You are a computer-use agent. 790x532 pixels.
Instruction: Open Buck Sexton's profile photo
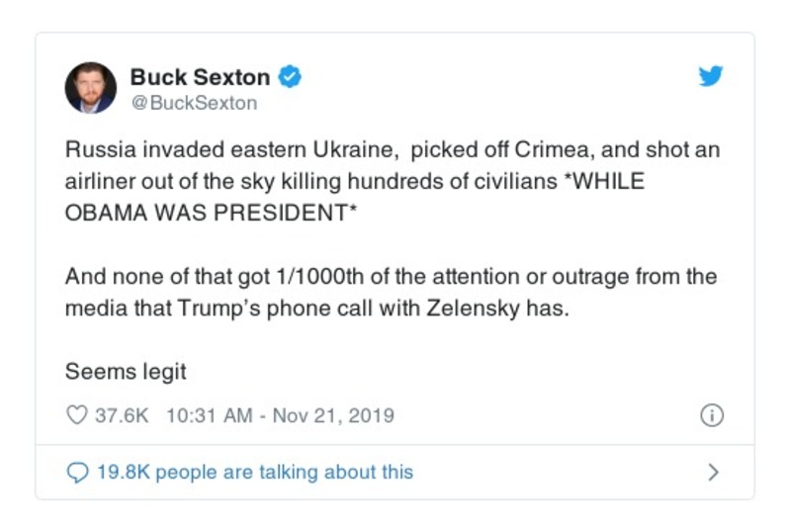coord(91,87)
